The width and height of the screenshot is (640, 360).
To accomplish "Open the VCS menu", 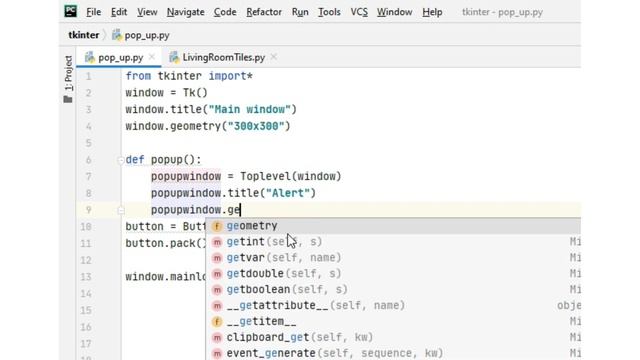I will click(359, 12).
